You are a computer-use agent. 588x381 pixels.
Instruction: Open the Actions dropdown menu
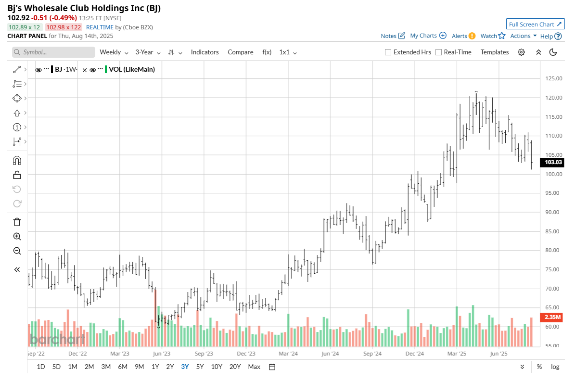pos(524,36)
